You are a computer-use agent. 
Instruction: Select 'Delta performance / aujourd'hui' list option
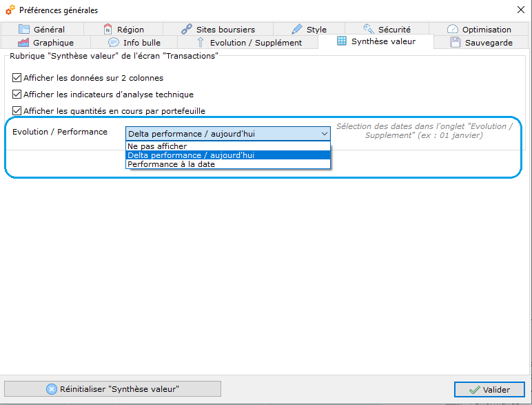click(x=227, y=155)
